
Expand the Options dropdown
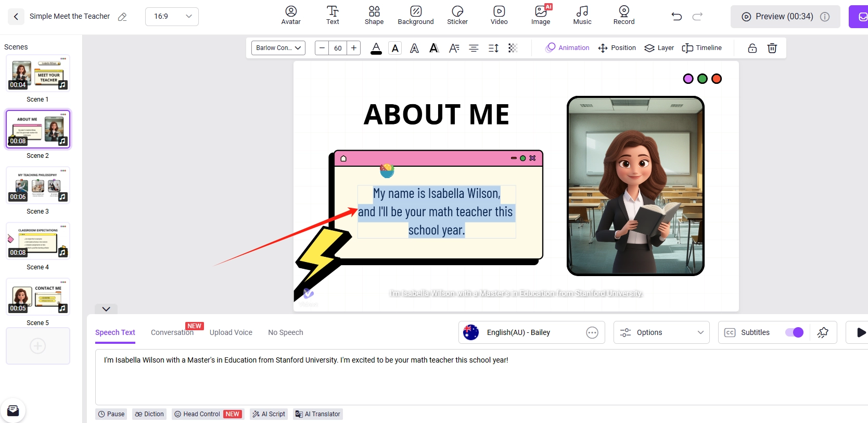(x=661, y=332)
